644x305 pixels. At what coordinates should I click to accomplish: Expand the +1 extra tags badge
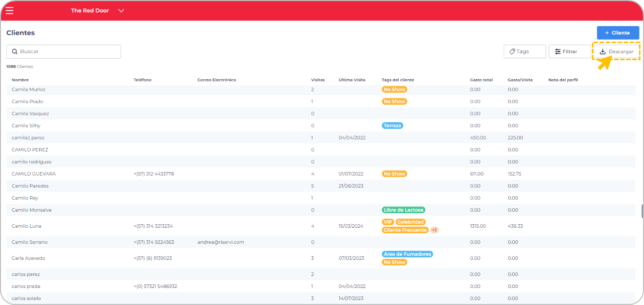click(x=435, y=230)
